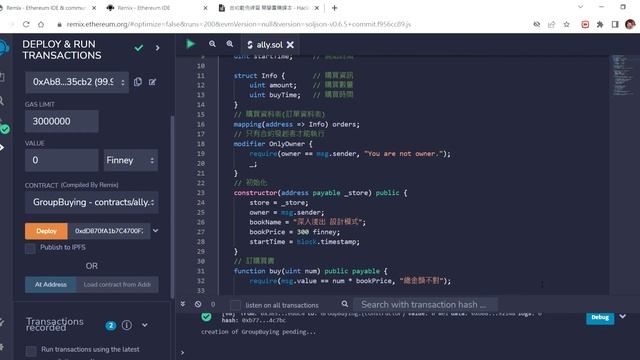This screenshot has height=360, width=640.
Task: Click transactions recorded count badge 2
Action: [x=111, y=326]
